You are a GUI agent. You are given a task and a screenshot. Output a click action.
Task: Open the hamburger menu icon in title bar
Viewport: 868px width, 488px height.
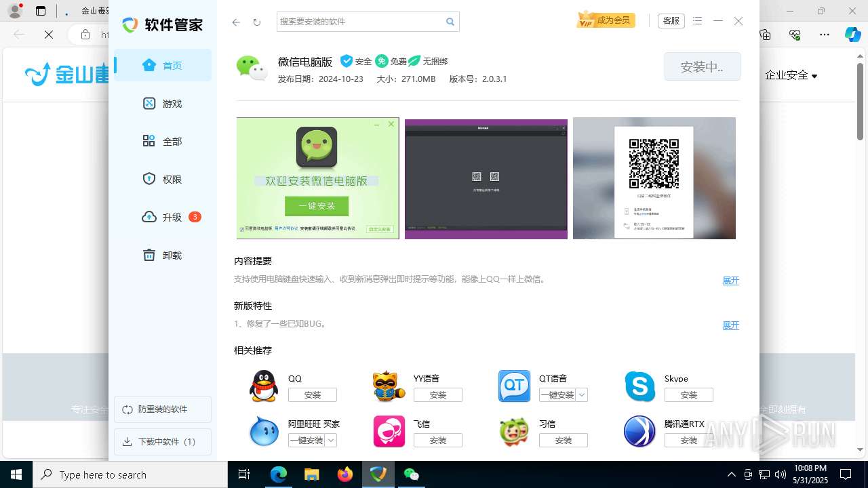coord(698,21)
